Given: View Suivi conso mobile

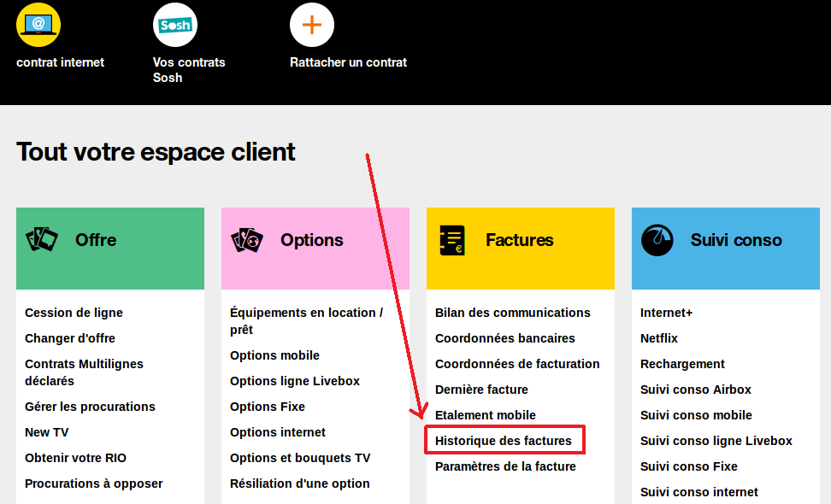Looking at the screenshot, I should pyautogui.click(x=696, y=415).
